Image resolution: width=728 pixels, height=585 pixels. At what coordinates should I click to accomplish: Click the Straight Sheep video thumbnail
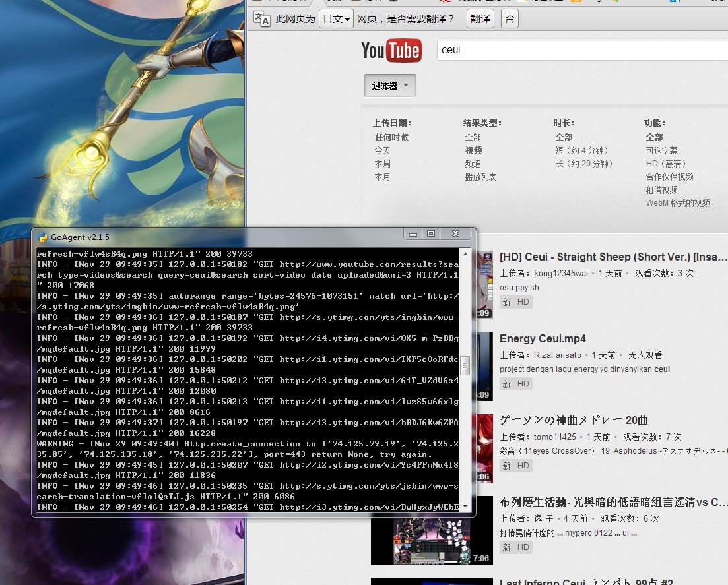(x=484, y=285)
